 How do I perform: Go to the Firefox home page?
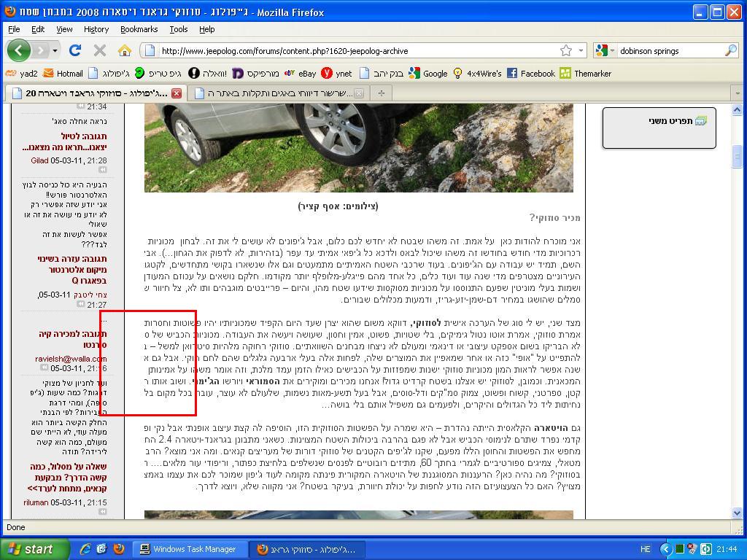(x=124, y=50)
